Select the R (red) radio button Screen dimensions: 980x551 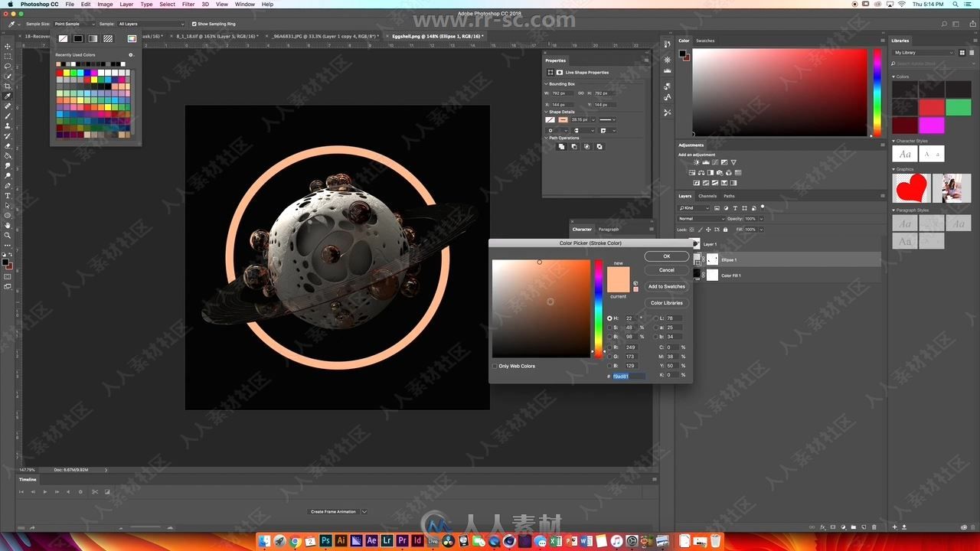tap(609, 347)
